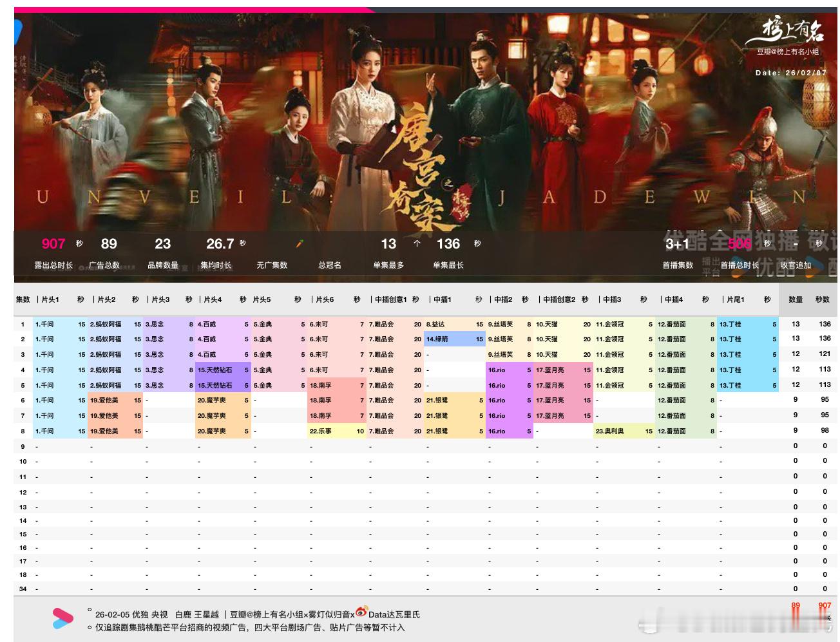Image resolution: width=840 pixels, height=642 pixels.
Task: Click the Weibo icon before Data达瓦里氏
Action: (x=361, y=612)
